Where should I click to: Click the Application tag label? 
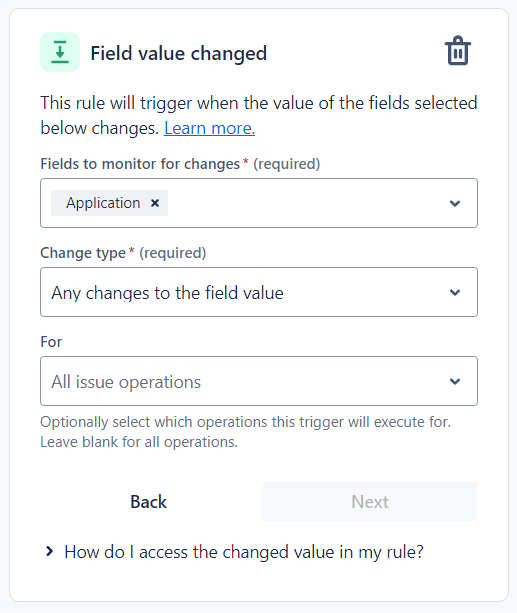pos(103,203)
